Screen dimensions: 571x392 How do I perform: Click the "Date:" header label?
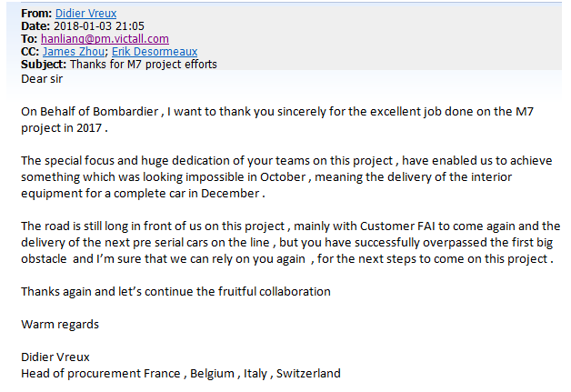click(x=35, y=26)
